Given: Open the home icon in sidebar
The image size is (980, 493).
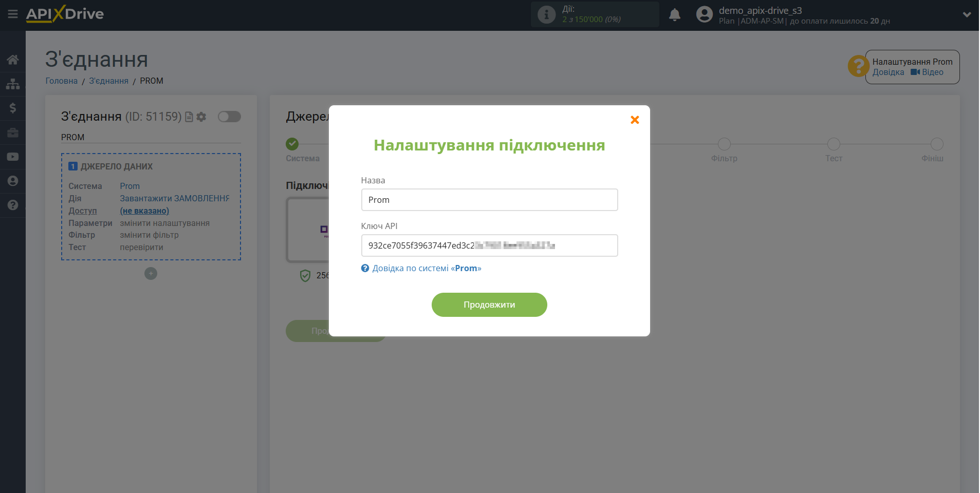Looking at the screenshot, I should [x=13, y=60].
